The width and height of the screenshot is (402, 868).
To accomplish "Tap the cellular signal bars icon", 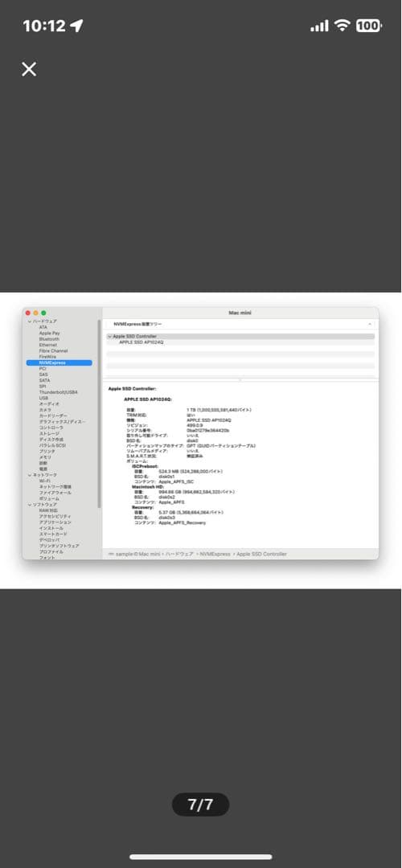I will pyautogui.click(x=319, y=26).
